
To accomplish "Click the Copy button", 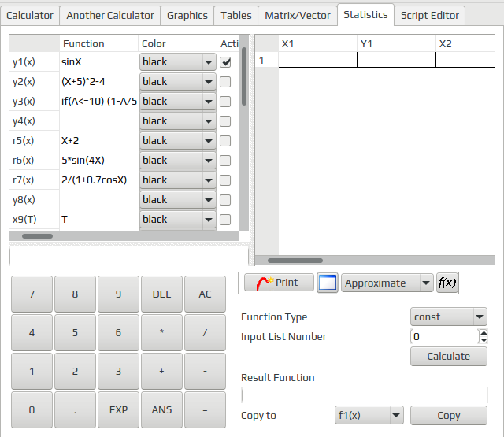I will 449,415.
